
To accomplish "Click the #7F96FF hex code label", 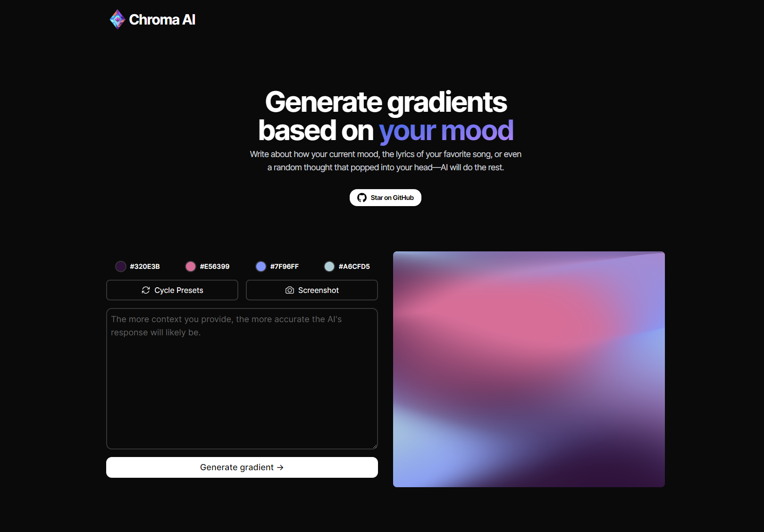I will coord(285,266).
